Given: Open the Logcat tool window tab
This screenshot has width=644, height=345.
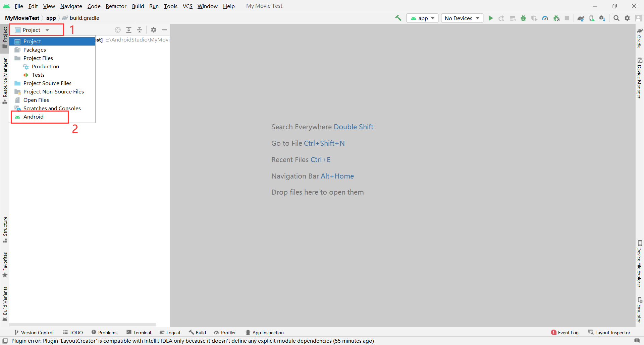Looking at the screenshot, I should tap(170, 333).
